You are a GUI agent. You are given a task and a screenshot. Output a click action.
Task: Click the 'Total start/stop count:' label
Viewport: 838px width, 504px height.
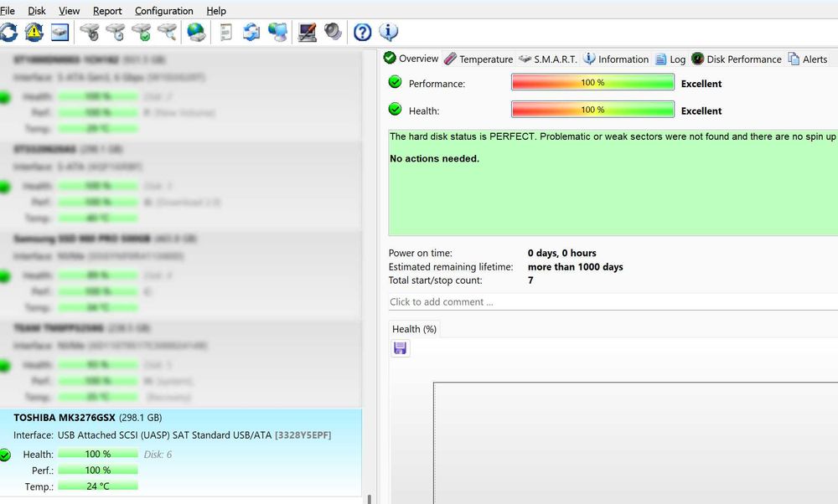[x=436, y=280]
